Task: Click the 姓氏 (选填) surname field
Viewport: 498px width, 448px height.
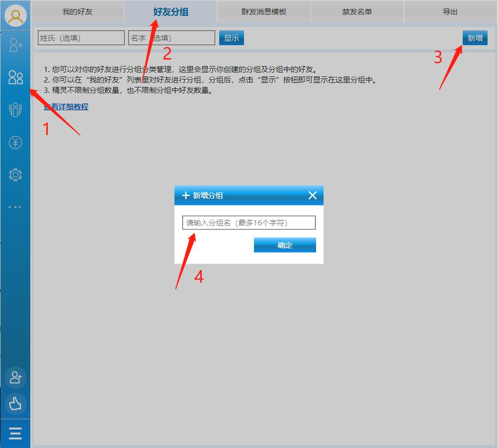Action: click(x=80, y=38)
